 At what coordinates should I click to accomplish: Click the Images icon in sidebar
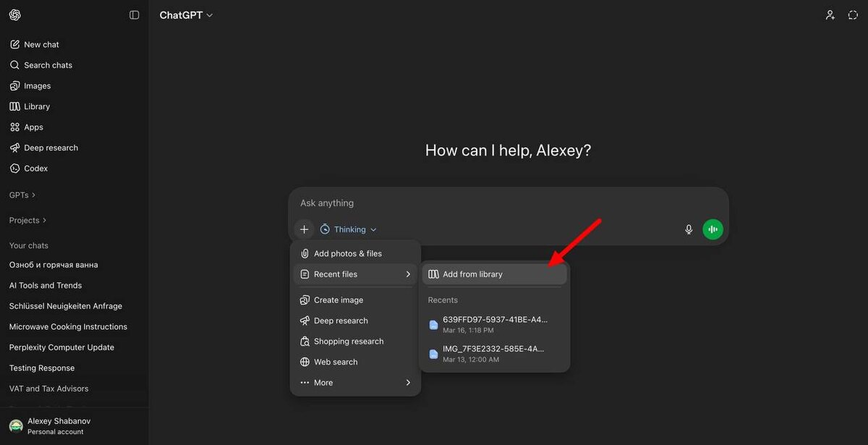(14, 85)
